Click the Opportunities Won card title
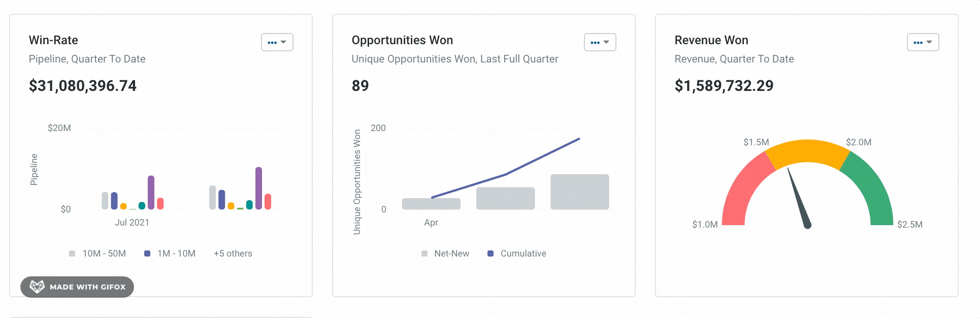This screenshot has height=318, width=980. coord(402,40)
